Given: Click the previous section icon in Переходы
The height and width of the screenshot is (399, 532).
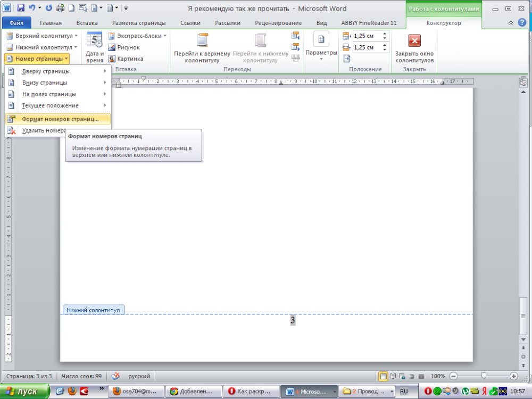Looking at the screenshot, I should coord(295,35).
